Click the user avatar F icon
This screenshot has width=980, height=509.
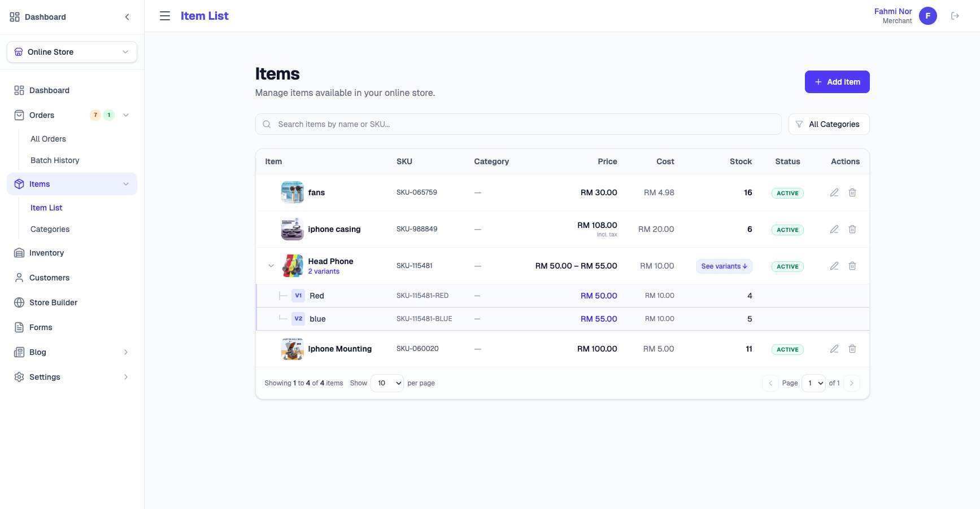(x=927, y=16)
